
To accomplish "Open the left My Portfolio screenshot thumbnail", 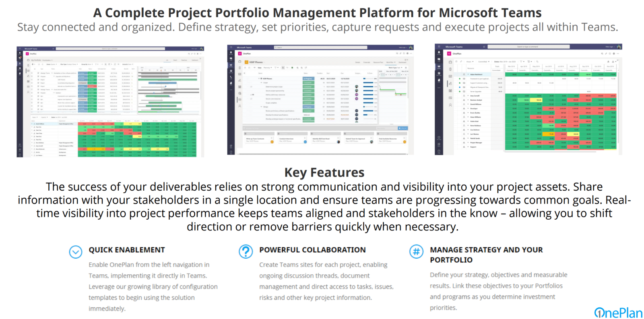I will point(110,101).
